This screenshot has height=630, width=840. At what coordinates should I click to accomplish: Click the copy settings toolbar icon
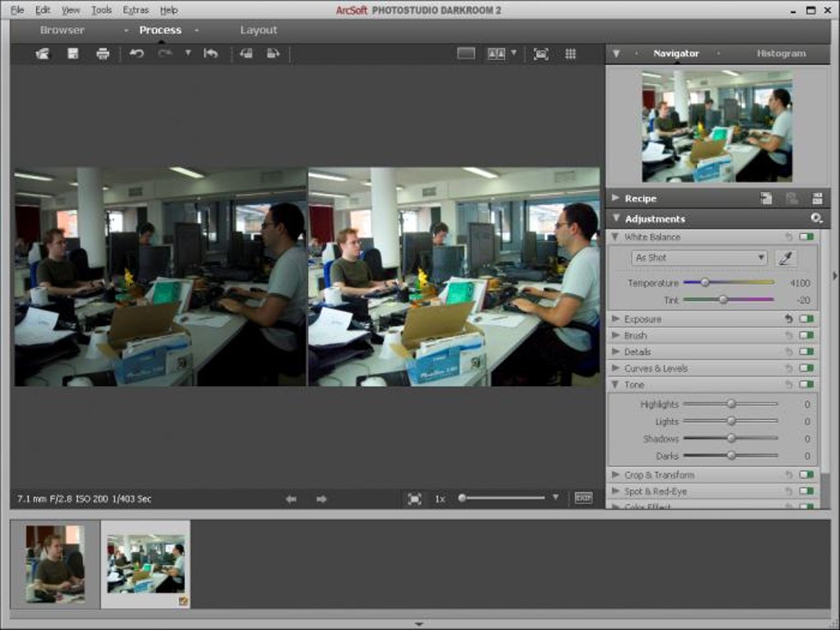pos(246,54)
